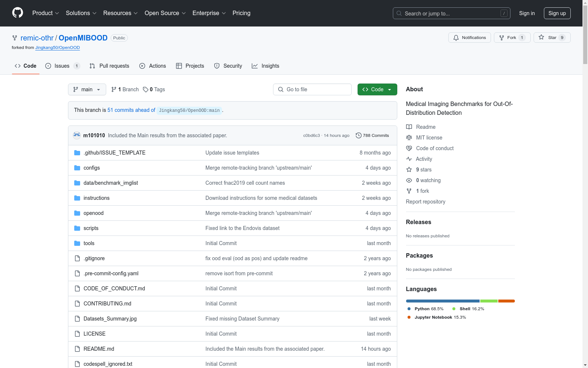
Task: Click the tools folder icon
Action: (77, 243)
